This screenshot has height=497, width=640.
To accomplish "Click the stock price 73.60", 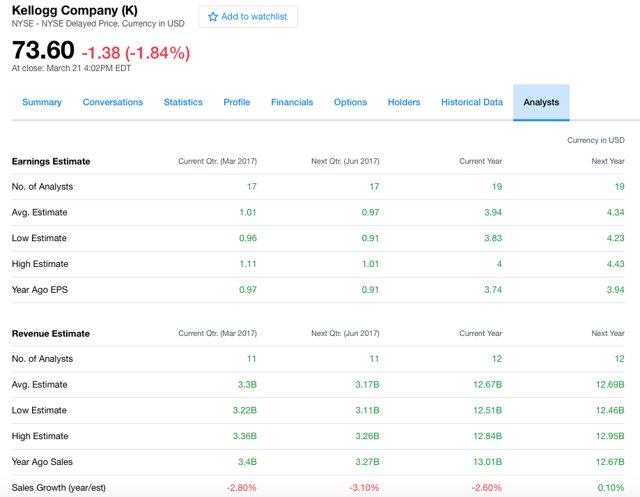I will click(43, 50).
